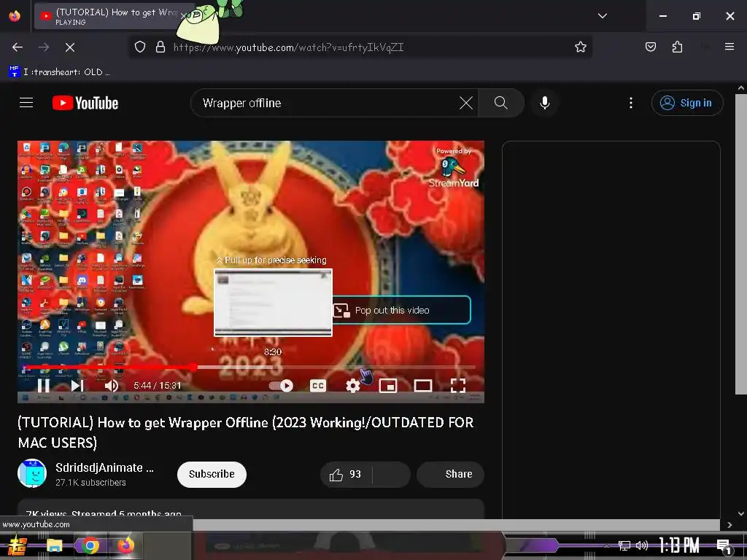The height and width of the screenshot is (560, 747).
Task: Click the video title text
Action: 246,432
